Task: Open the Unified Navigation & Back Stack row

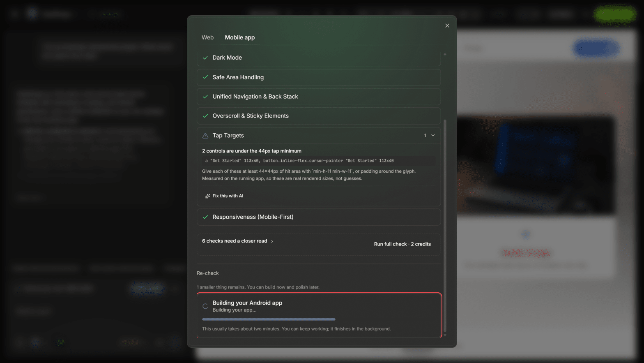Action: pos(319,97)
